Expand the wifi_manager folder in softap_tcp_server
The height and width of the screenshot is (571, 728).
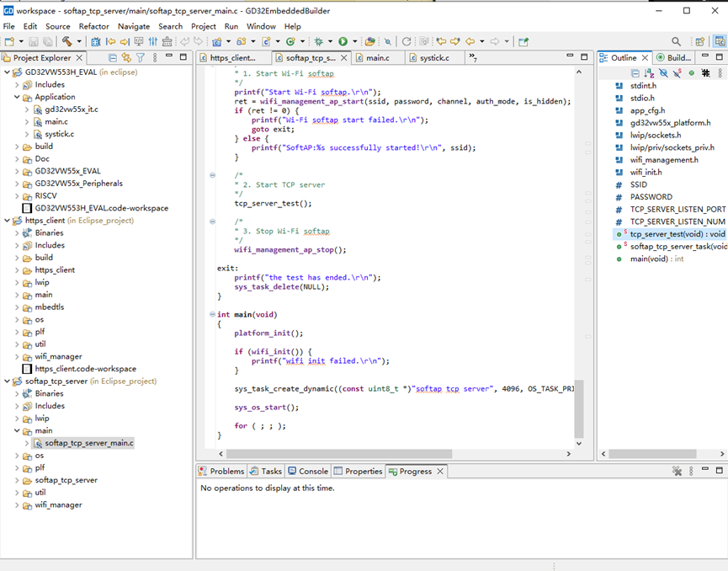(x=18, y=505)
